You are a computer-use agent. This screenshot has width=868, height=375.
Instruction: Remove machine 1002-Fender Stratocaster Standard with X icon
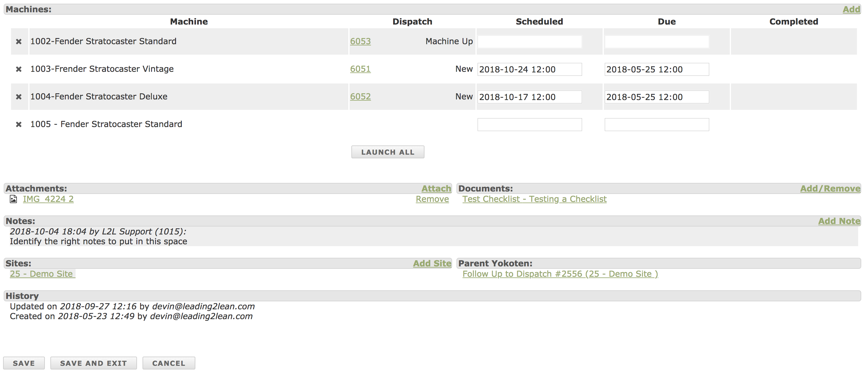point(19,41)
